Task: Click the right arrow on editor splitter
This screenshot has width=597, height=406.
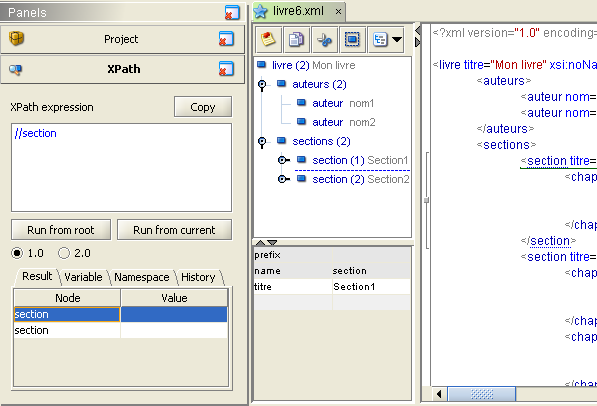Action: click(x=418, y=42)
